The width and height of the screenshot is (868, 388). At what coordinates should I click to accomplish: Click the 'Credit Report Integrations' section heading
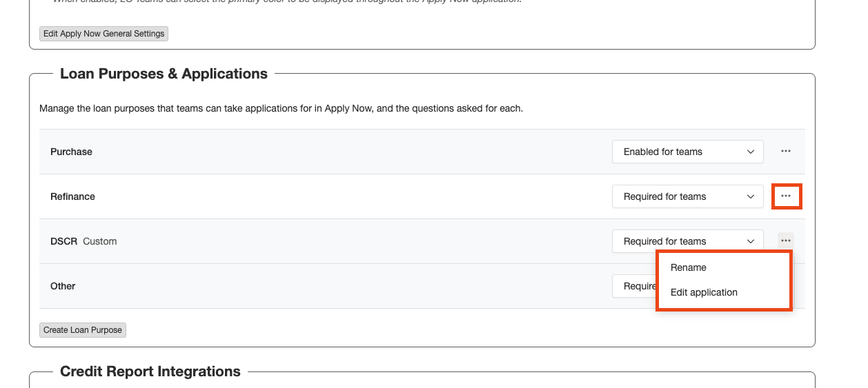pos(150,371)
